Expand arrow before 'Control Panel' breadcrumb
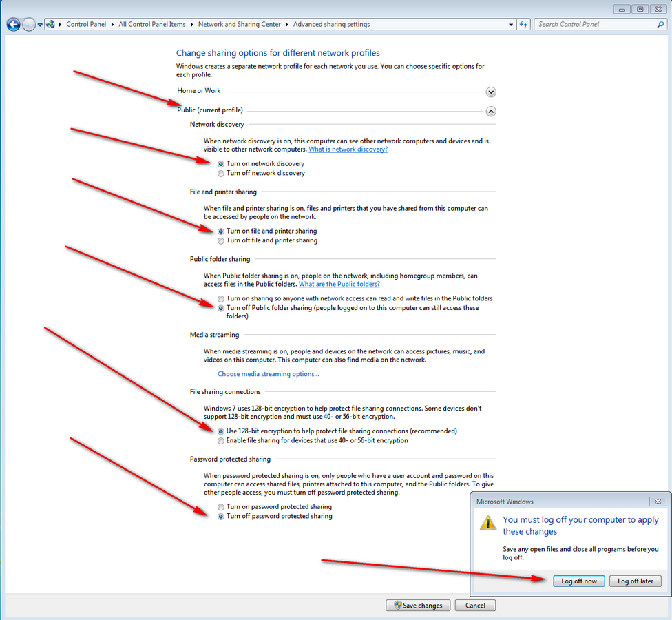 pos(60,25)
